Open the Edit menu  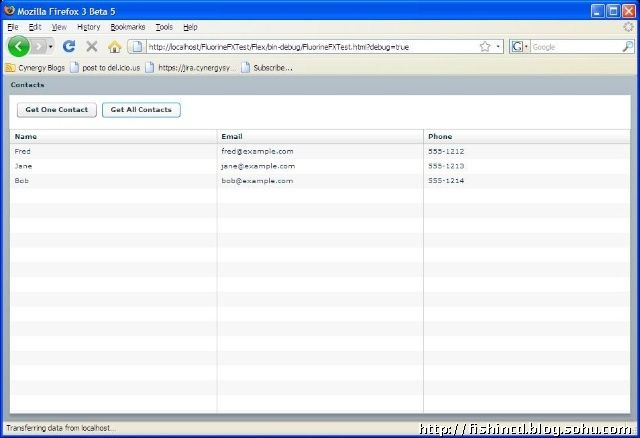(x=35, y=27)
